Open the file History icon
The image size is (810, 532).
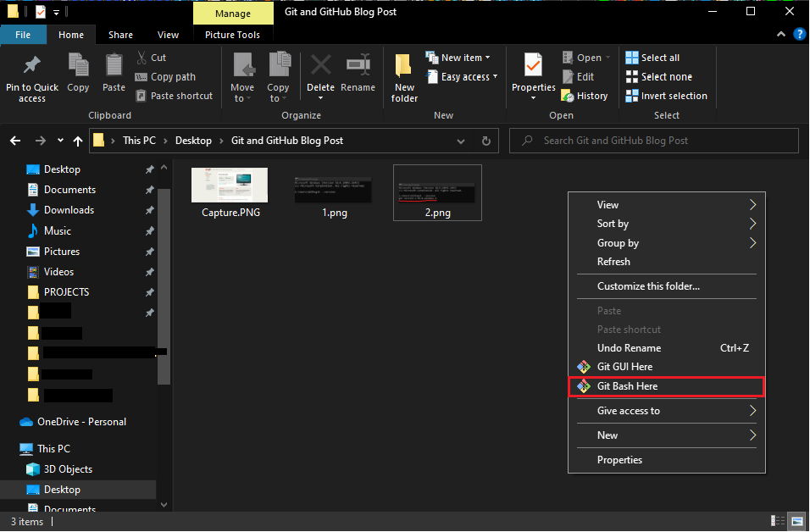(568, 96)
